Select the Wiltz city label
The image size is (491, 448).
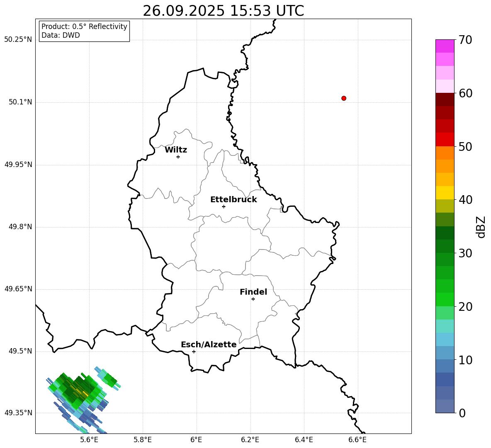coord(176,150)
